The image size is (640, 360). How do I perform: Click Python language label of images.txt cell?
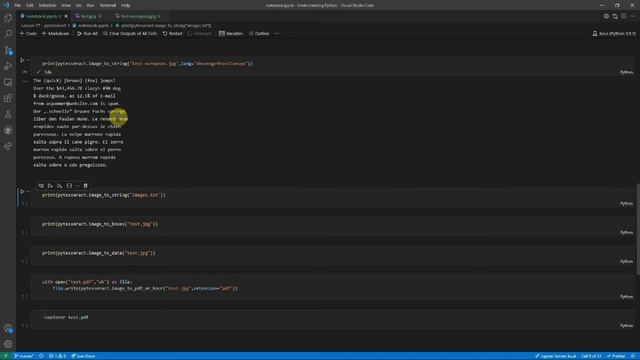click(626, 203)
